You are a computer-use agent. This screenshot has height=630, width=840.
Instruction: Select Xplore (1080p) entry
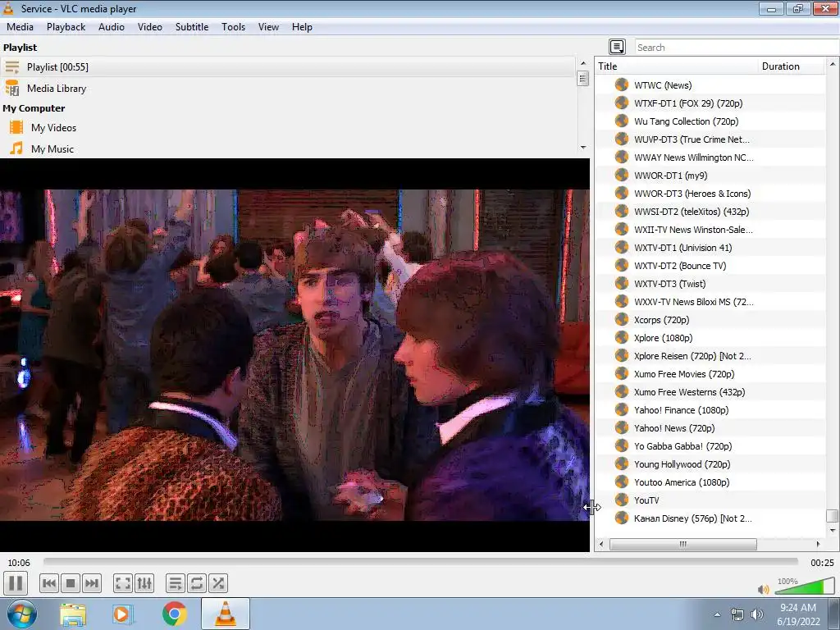pos(710,338)
